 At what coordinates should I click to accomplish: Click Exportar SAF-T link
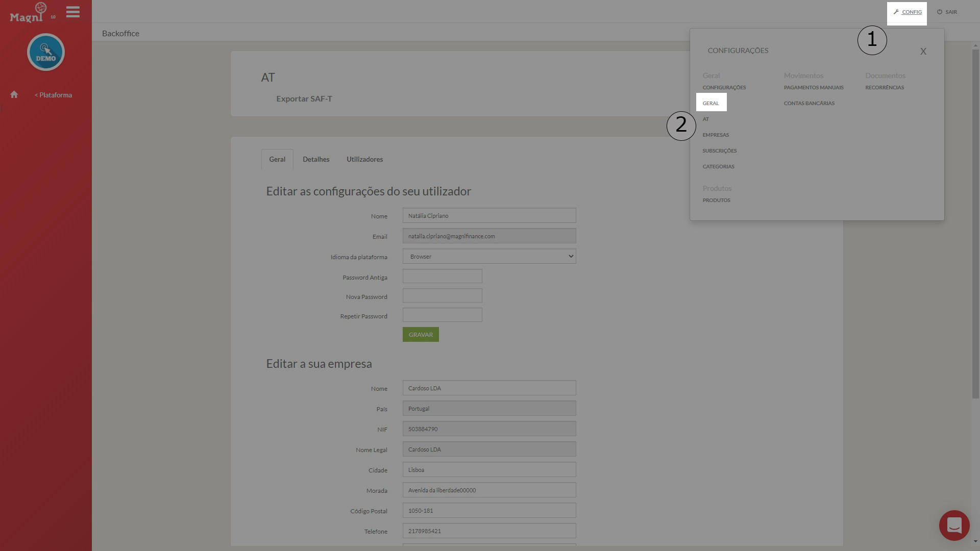tap(304, 99)
